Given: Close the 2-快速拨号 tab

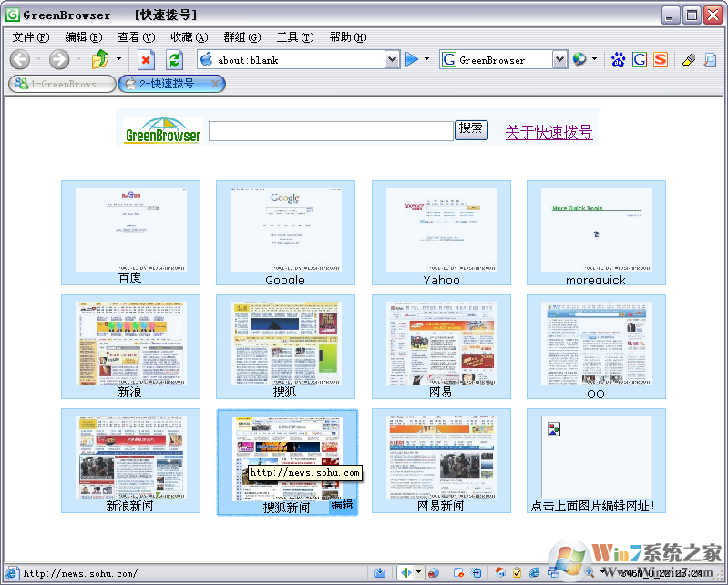Looking at the screenshot, I should pos(215,84).
